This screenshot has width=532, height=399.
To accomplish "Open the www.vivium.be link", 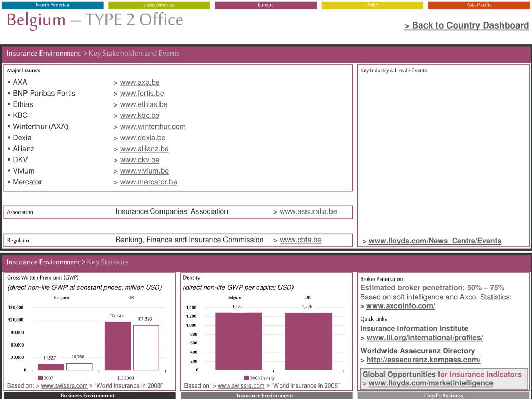I will pyautogui.click(x=144, y=171).
